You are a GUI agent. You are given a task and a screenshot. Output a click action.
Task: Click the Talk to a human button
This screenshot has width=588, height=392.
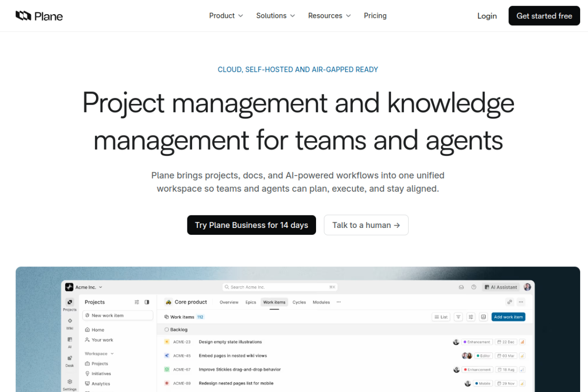[366, 225]
